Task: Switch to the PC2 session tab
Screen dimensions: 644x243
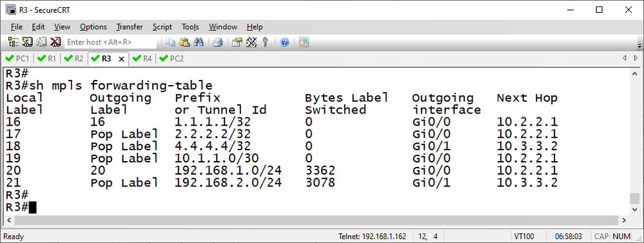Action: pyautogui.click(x=171, y=59)
